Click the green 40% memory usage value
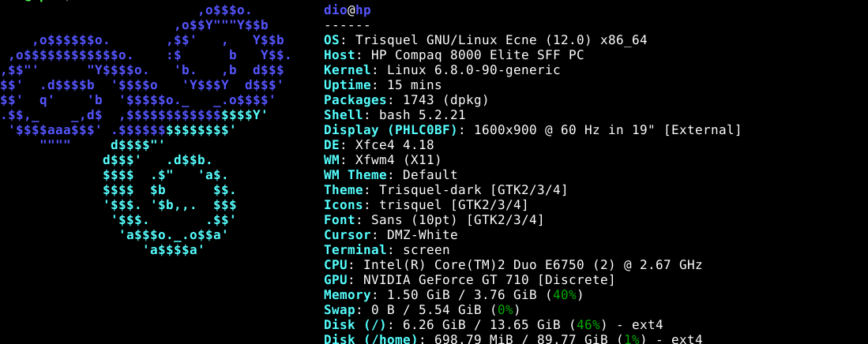Image resolution: width=868 pixels, height=344 pixels. coord(564,295)
